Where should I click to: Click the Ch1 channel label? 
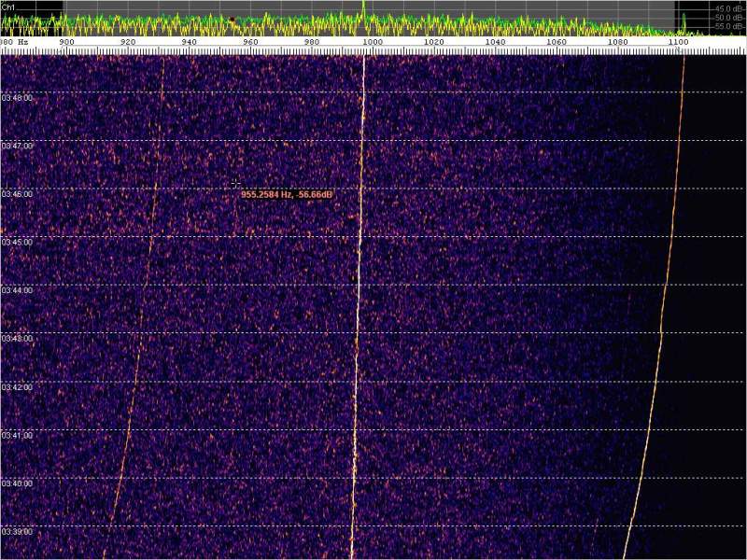tap(7, 7)
